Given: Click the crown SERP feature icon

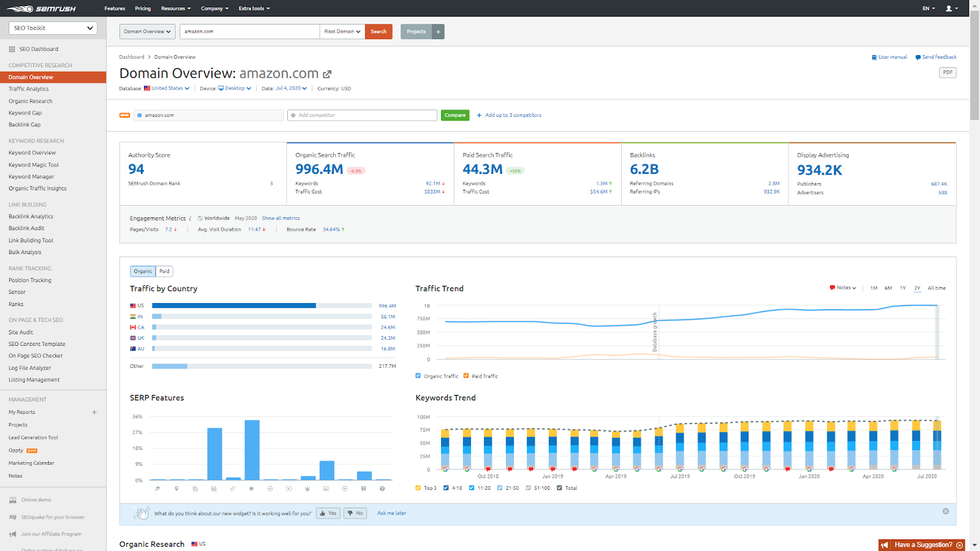Looking at the screenshot, I should pyautogui.click(x=307, y=489).
